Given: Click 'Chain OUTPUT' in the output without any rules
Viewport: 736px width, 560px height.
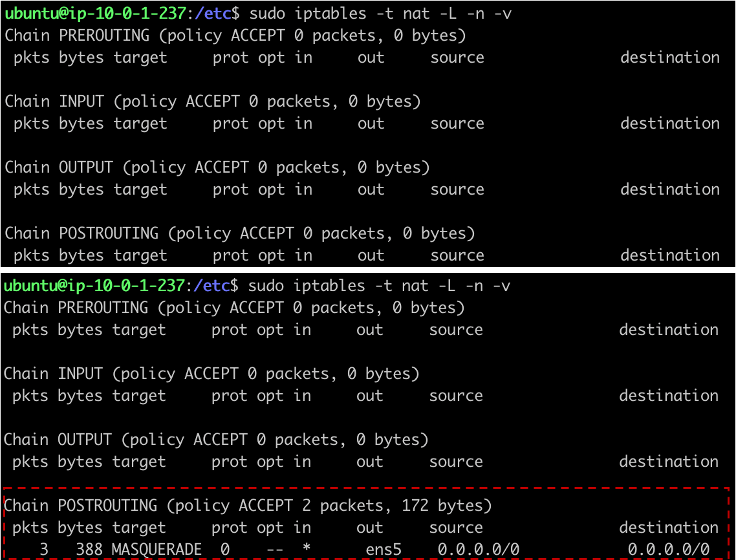Looking at the screenshot, I should tap(59, 167).
